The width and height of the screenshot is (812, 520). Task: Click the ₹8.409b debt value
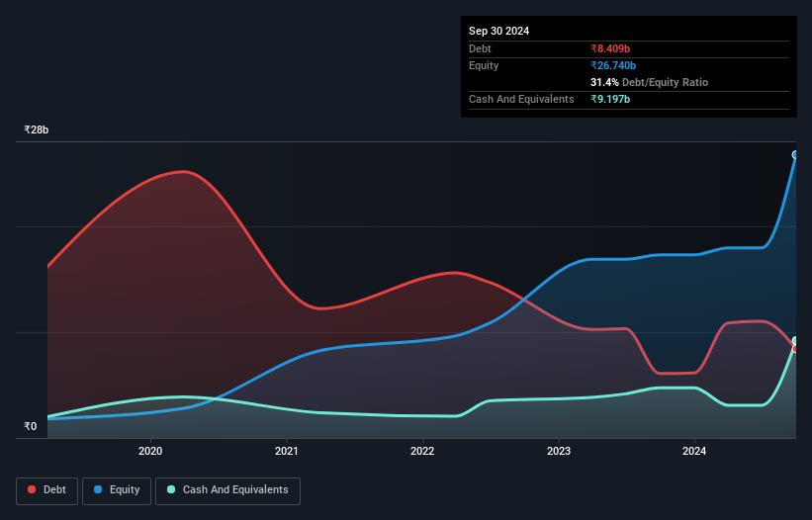coord(610,48)
